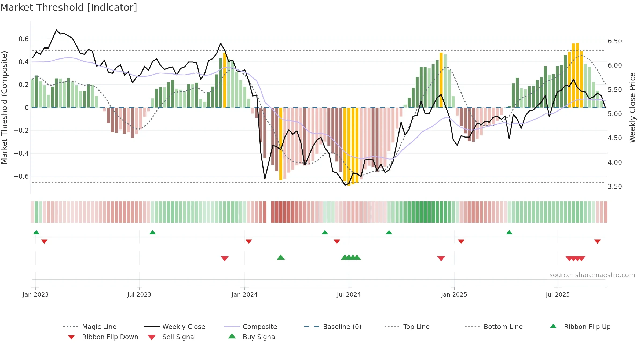Click the sell signal marker in late 2023
The height and width of the screenshot is (362, 644).
[x=225, y=258]
